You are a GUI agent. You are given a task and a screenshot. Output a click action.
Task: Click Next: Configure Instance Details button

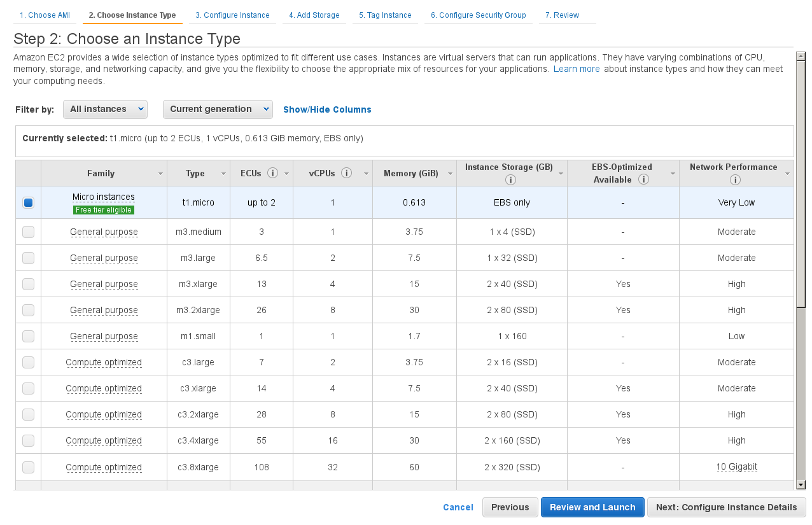click(727, 507)
